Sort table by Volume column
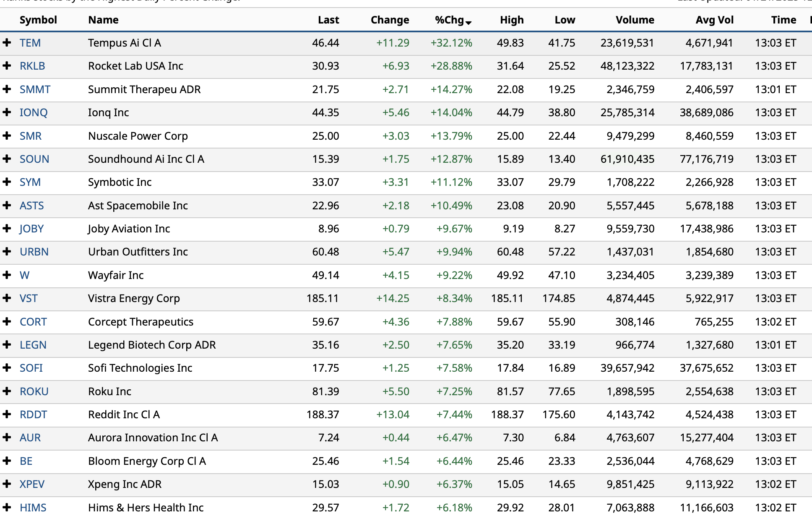 (x=635, y=20)
